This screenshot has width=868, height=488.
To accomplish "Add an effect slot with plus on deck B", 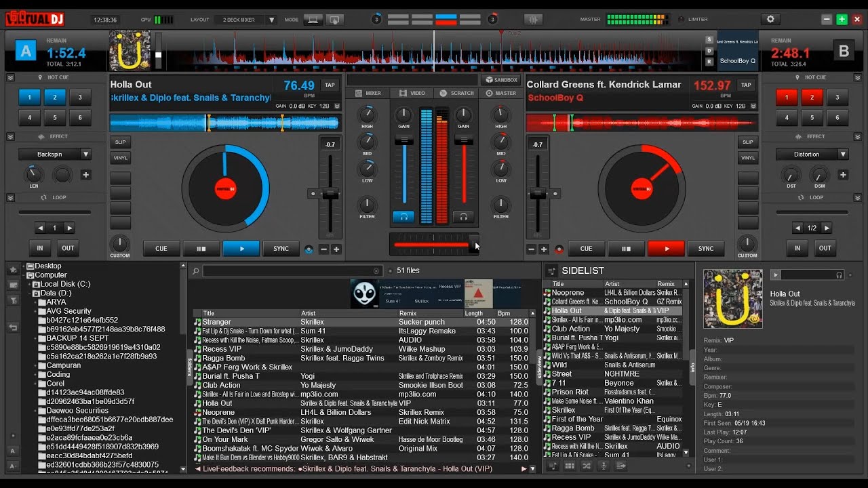I will pos(843,175).
